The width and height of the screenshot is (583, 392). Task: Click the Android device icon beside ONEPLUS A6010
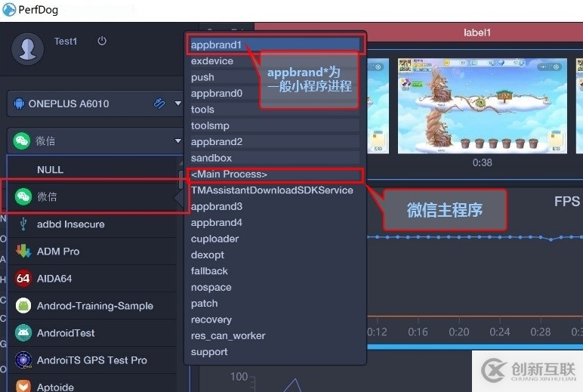tap(19, 103)
